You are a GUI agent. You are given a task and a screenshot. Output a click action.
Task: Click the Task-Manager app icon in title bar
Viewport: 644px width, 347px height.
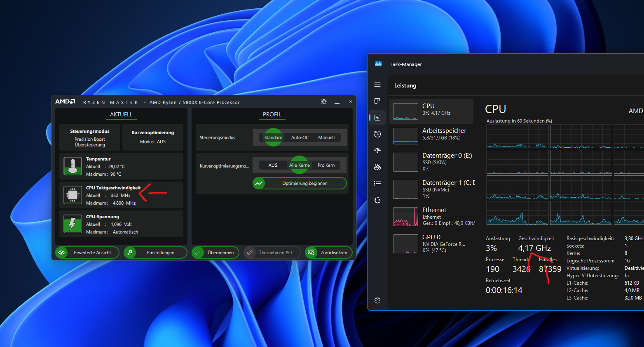point(378,64)
